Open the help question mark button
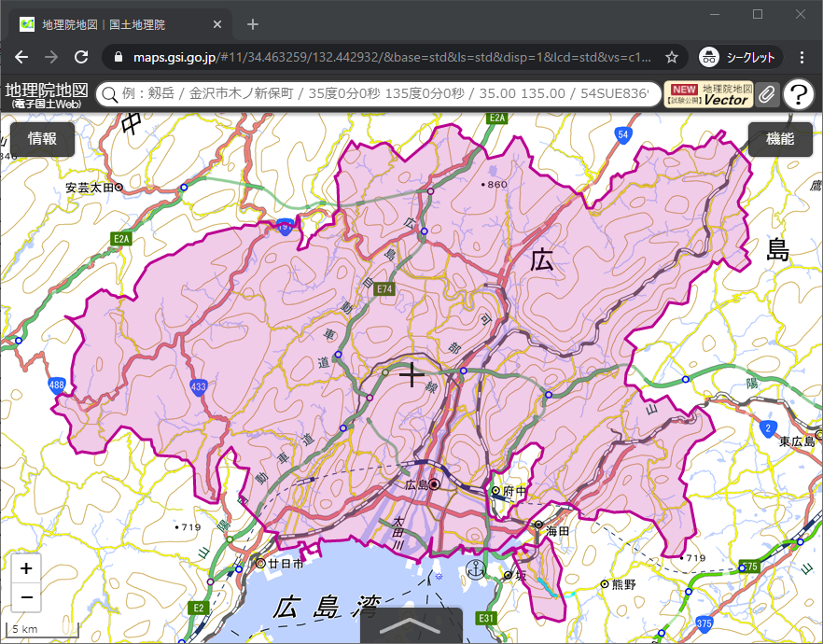Screen dimensions: 823x644 click(799, 94)
